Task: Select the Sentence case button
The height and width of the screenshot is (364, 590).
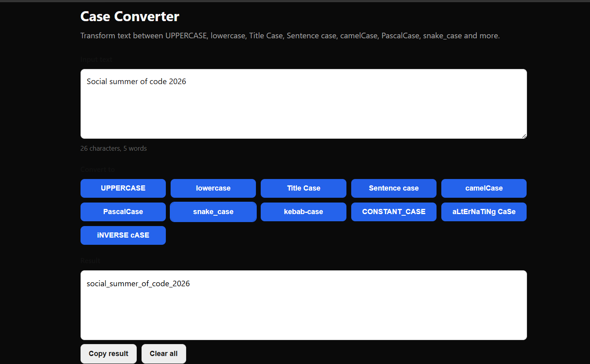Action: 394,188
